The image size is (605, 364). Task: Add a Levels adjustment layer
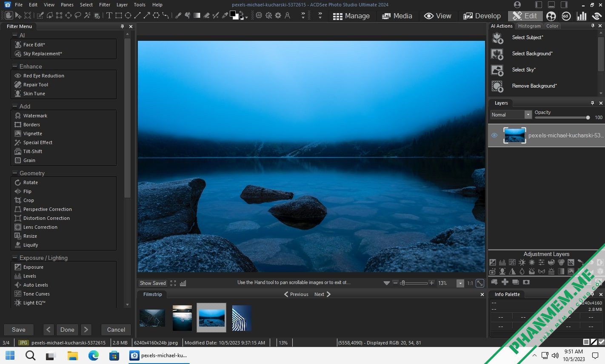tap(502, 262)
